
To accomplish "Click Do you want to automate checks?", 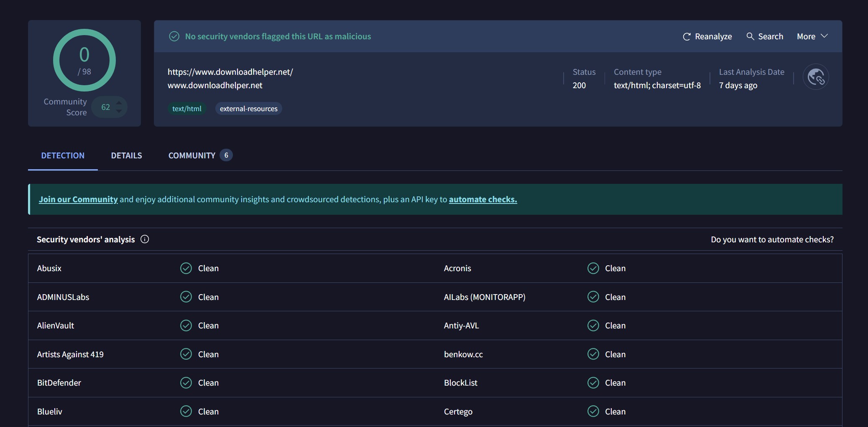I will pos(772,239).
